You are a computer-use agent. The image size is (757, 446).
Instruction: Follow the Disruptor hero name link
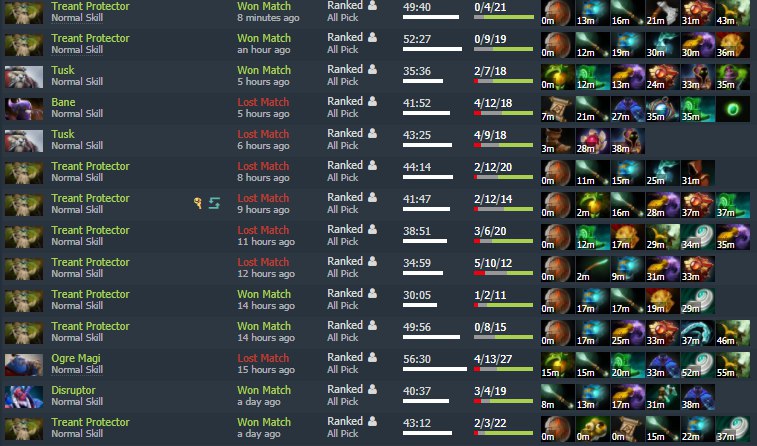pos(73,390)
